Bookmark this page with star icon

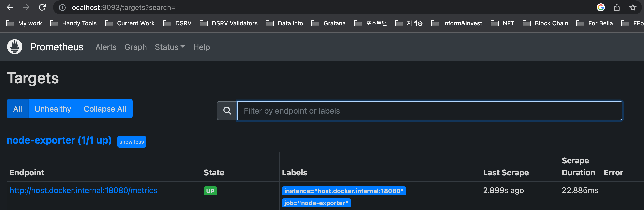click(x=633, y=8)
